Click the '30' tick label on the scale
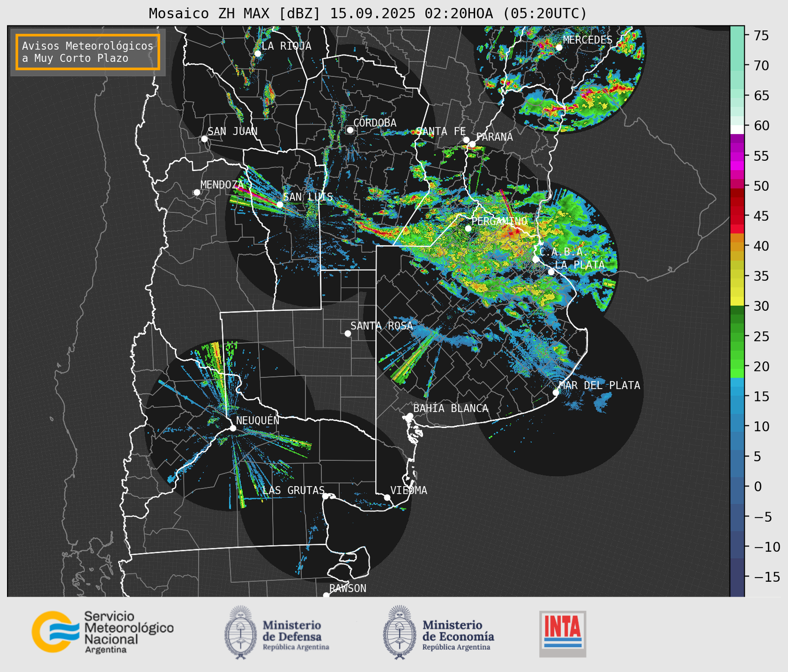 click(x=761, y=306)
